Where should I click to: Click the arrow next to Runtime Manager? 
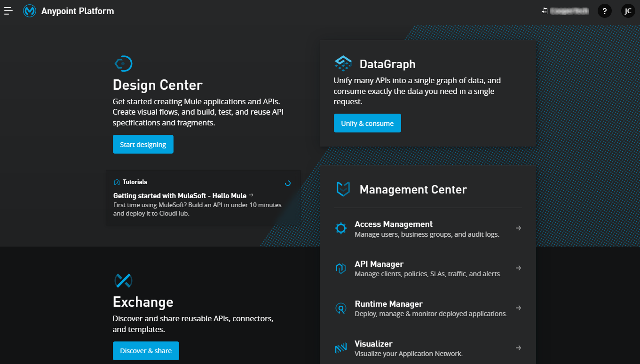coord(518,308)
